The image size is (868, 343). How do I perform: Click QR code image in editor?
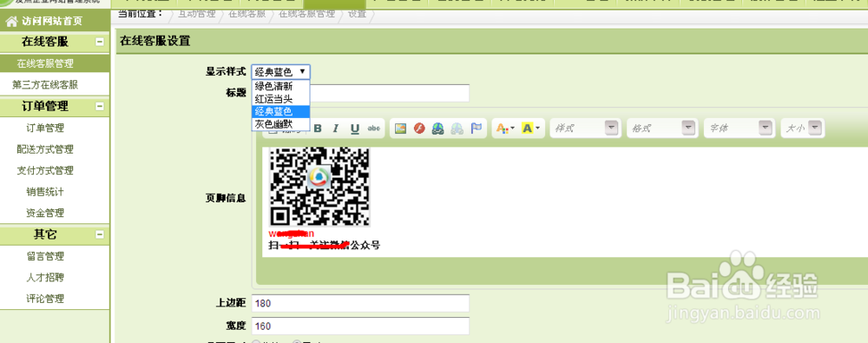319,187
